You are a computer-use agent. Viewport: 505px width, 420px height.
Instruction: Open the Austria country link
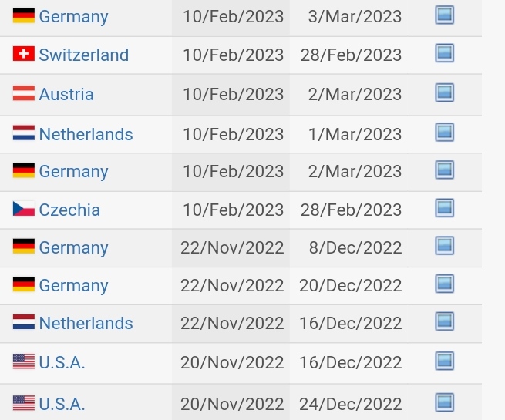click(x=66, y=94)
